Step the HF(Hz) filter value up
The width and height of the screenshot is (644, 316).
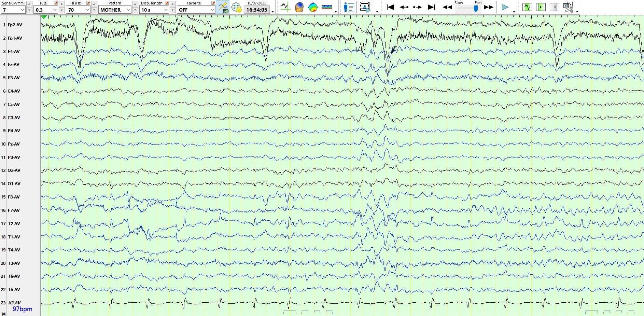tap(94, 4)
